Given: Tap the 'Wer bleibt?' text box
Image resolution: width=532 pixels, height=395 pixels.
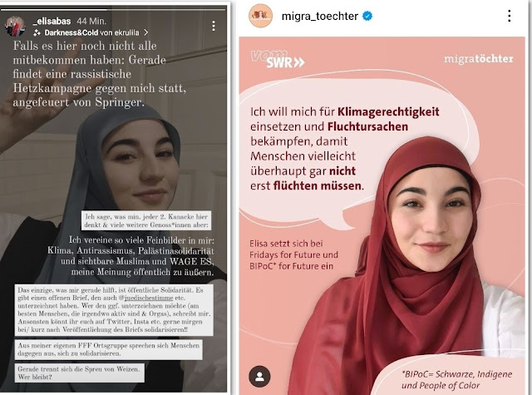Looking at the screenshot, I should [80, 373].
